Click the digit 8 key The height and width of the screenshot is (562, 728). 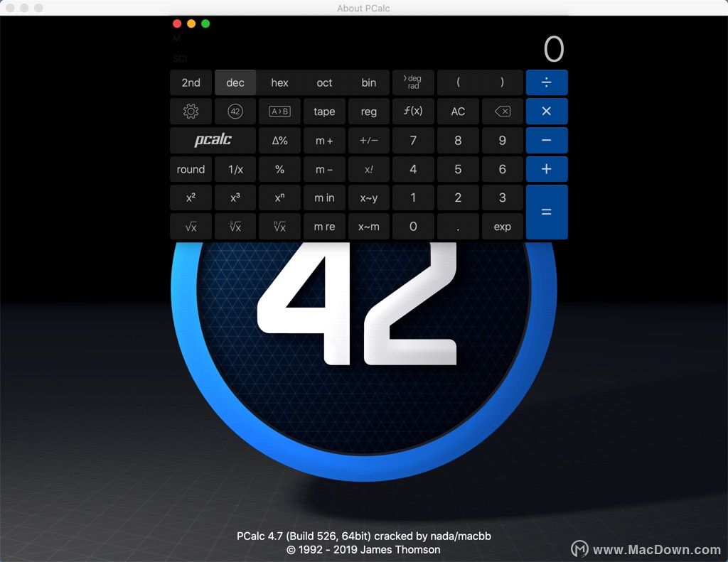pos(458,140)
